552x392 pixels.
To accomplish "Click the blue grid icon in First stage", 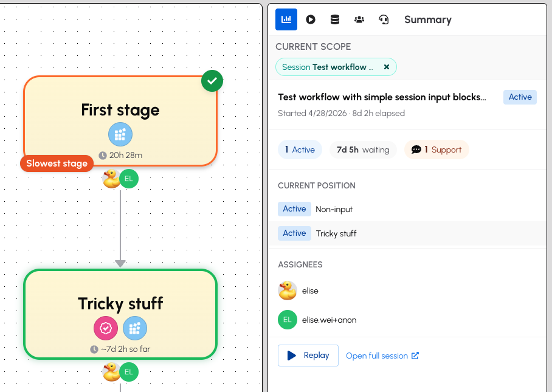I will (120, 134).
